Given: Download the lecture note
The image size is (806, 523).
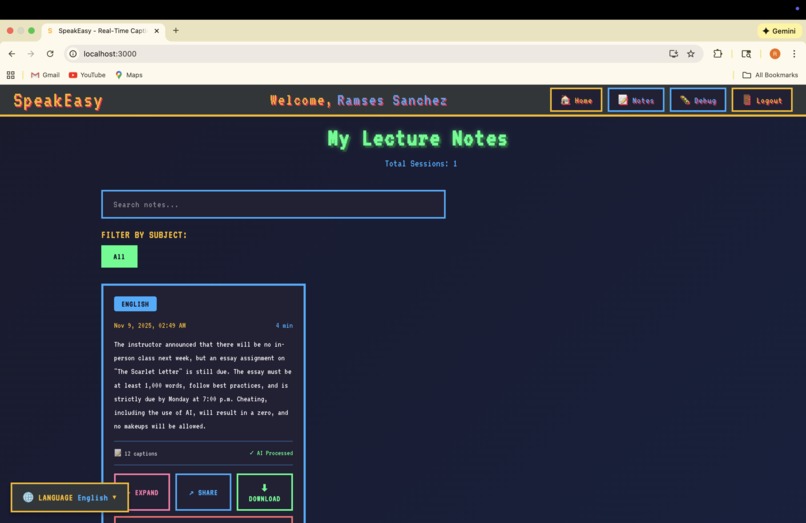Looking at the screenshot, I should click(x=265, y=492).
